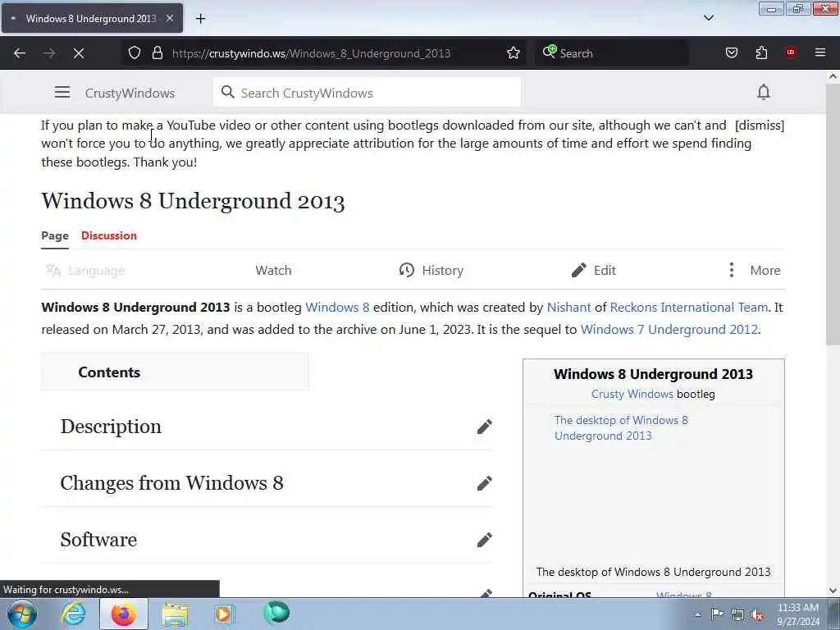Follow the Windows 8 link in intro
The width and height of the screenshot is (840, 630).
pos(337,308)
